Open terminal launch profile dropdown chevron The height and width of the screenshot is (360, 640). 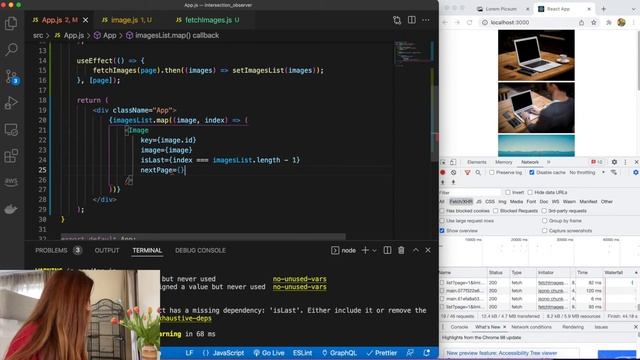[x=374, y=250]
